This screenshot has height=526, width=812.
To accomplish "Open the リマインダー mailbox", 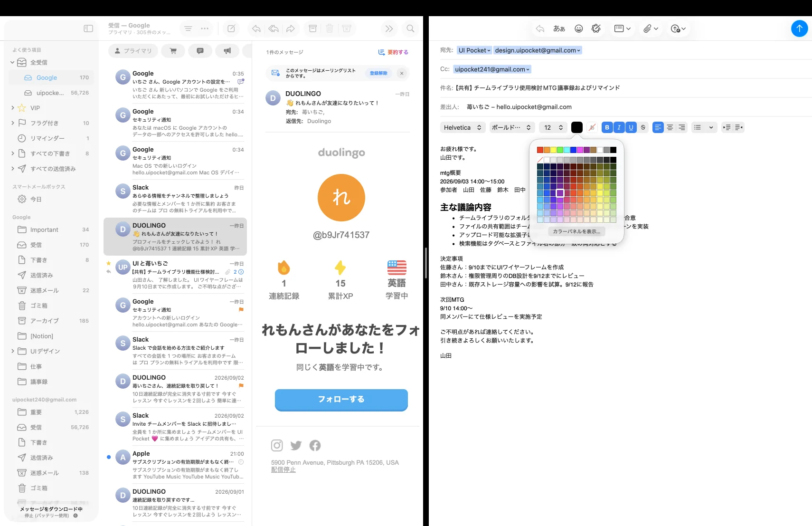I will coord(51,138).
